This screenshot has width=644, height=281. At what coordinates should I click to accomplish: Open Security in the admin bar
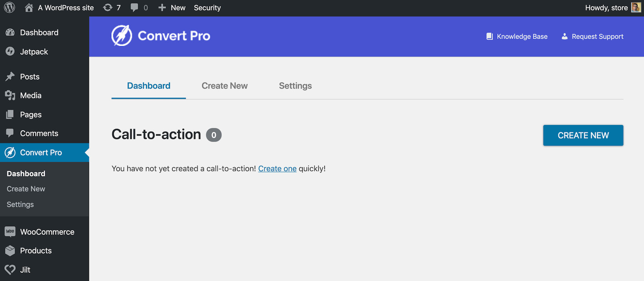click(x=207, y=8)
